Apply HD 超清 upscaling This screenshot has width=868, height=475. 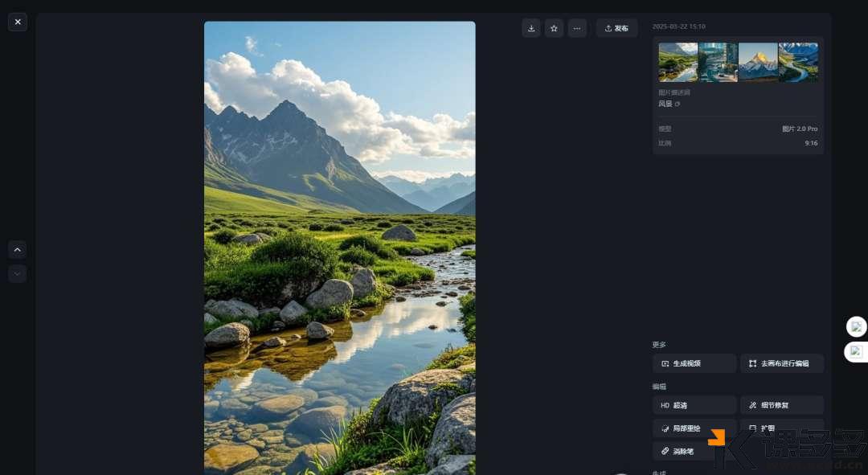694,405
